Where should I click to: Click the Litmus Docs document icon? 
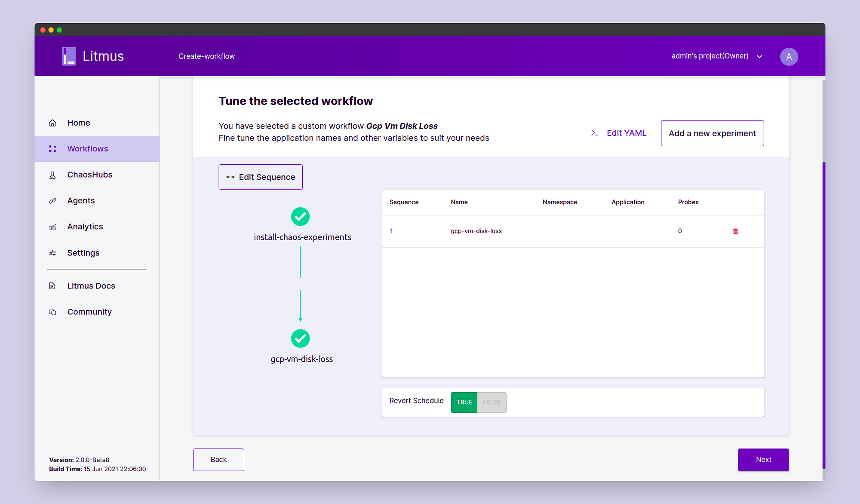52,286
